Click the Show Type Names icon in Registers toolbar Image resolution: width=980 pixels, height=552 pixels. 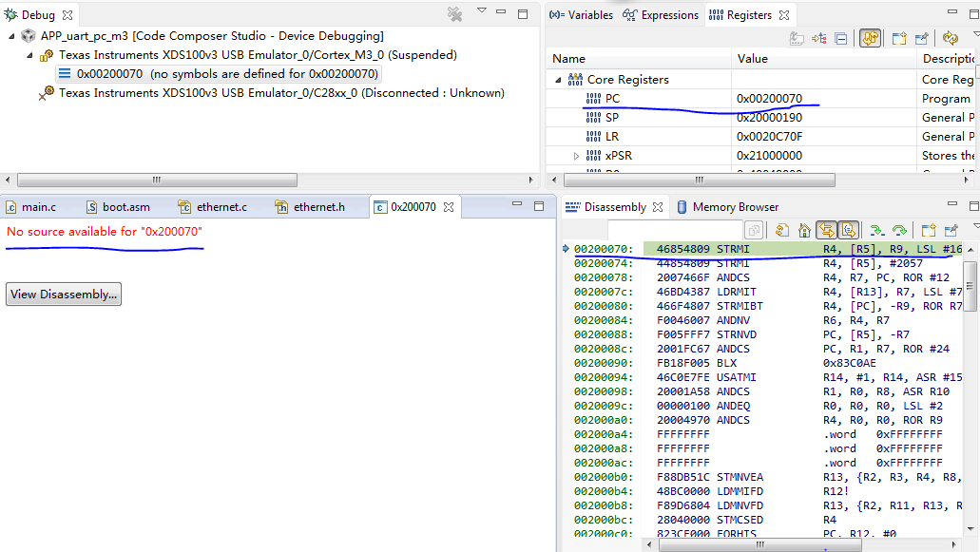(797, 38)
